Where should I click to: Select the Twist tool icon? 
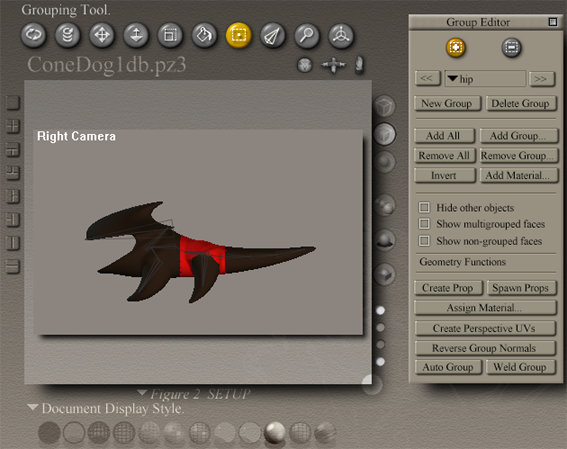coord(68,35)
